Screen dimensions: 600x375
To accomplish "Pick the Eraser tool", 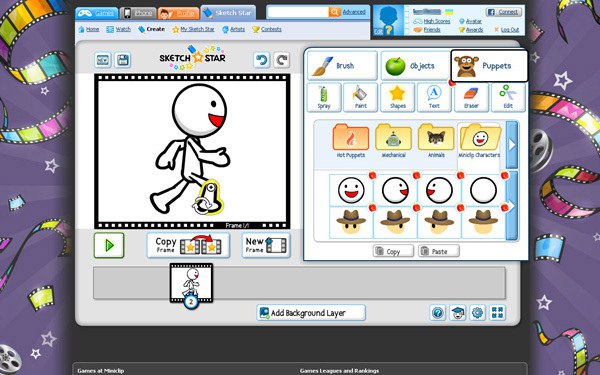I will [x=471, y=98].
